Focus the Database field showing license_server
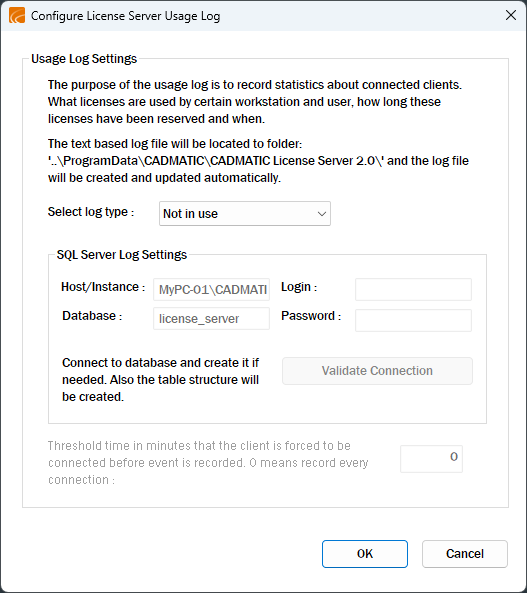Image resolution: width=527 pixels, height=593 pixels. 211,318
